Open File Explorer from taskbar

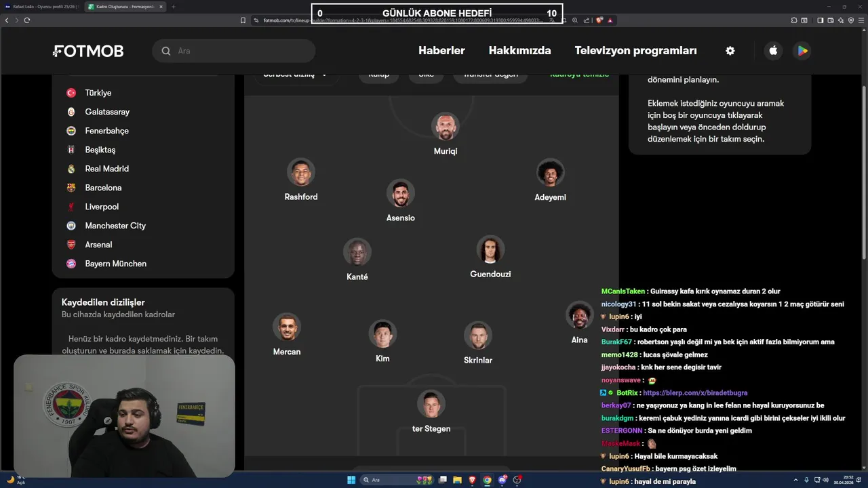[x=458, y=480]
